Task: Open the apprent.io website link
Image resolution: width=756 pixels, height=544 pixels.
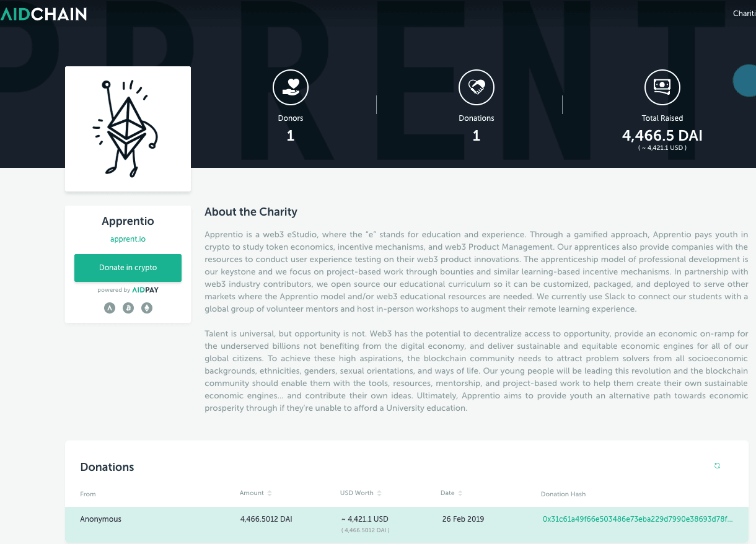Action: pyautogui.click(x=128, y=239)
